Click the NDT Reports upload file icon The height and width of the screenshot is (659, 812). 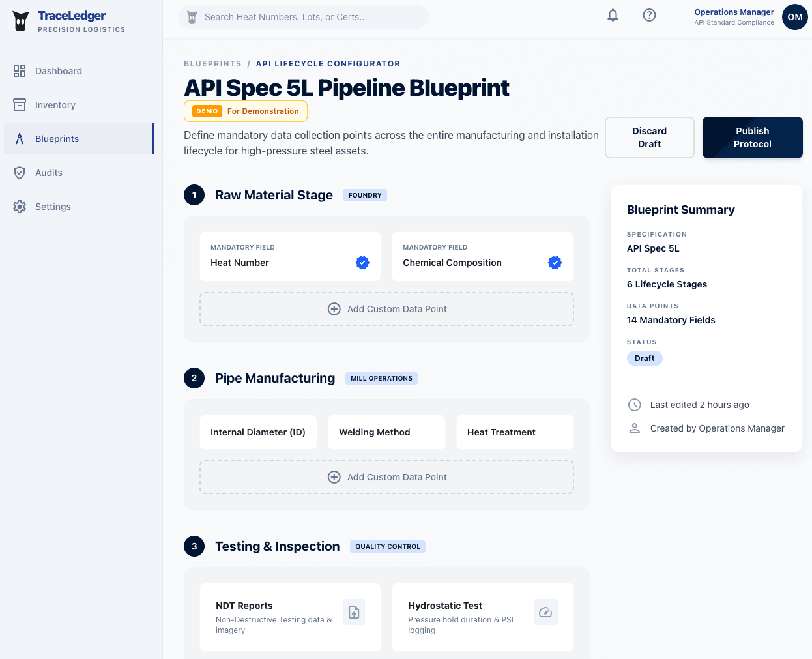click(x=354, y=612)
